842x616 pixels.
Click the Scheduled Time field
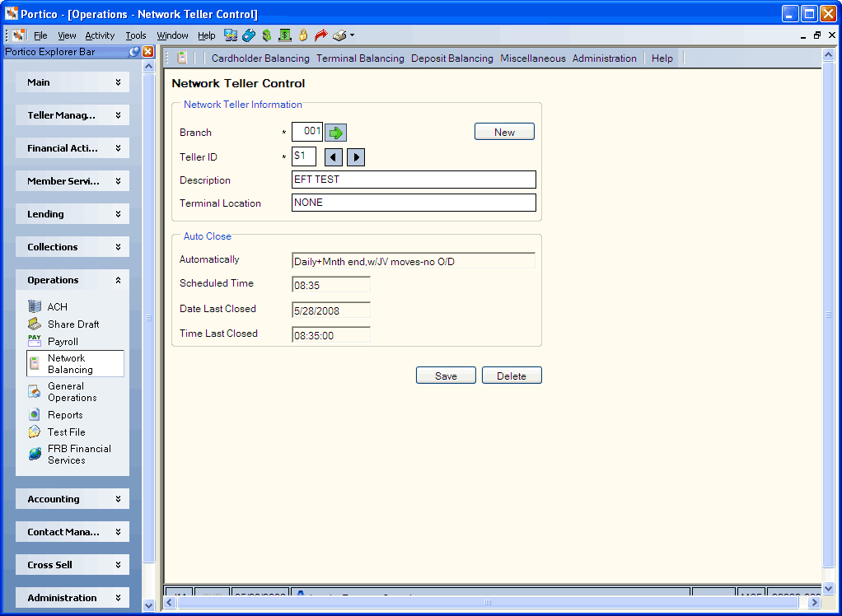331,285
